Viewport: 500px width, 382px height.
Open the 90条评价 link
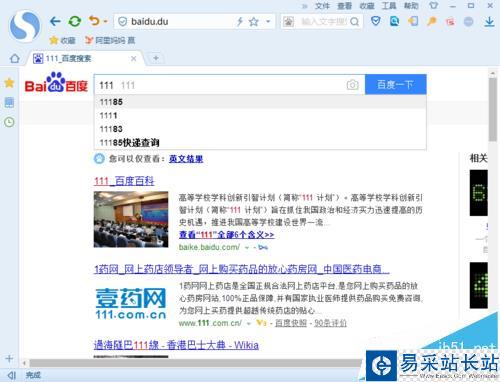(x=330, y=323)
